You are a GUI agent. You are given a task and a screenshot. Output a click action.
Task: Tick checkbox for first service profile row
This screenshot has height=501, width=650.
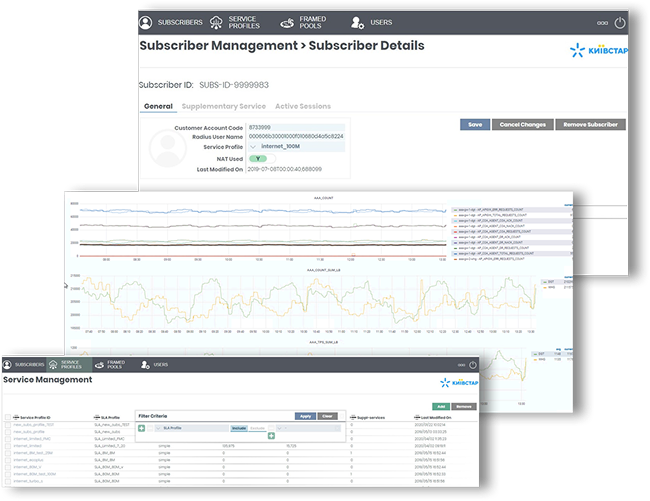coord(6,425)
